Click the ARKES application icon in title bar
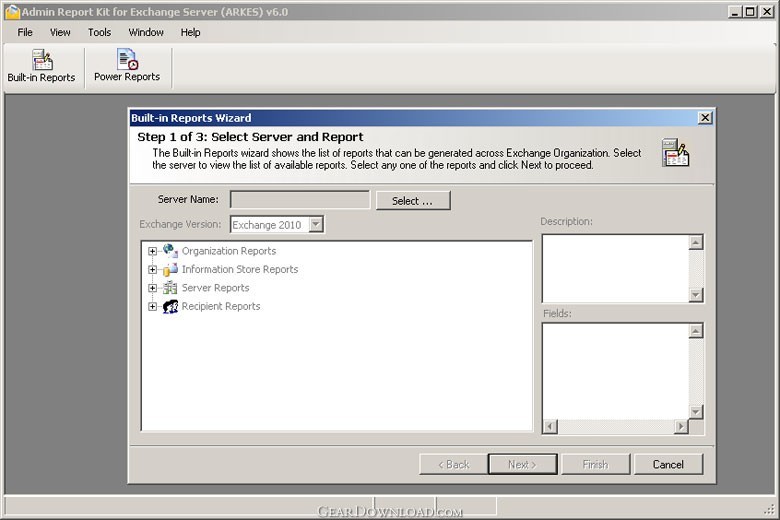This screenshot has width=780, height=520. click(x=12, y=12)
